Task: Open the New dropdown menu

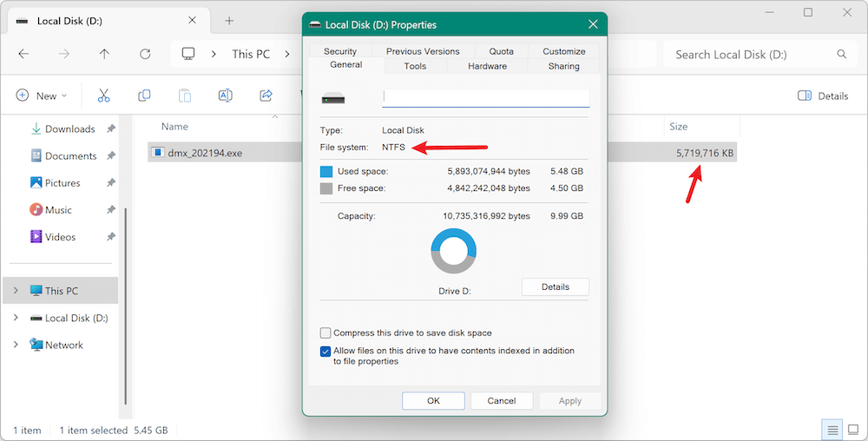Action: coord(42,95)
